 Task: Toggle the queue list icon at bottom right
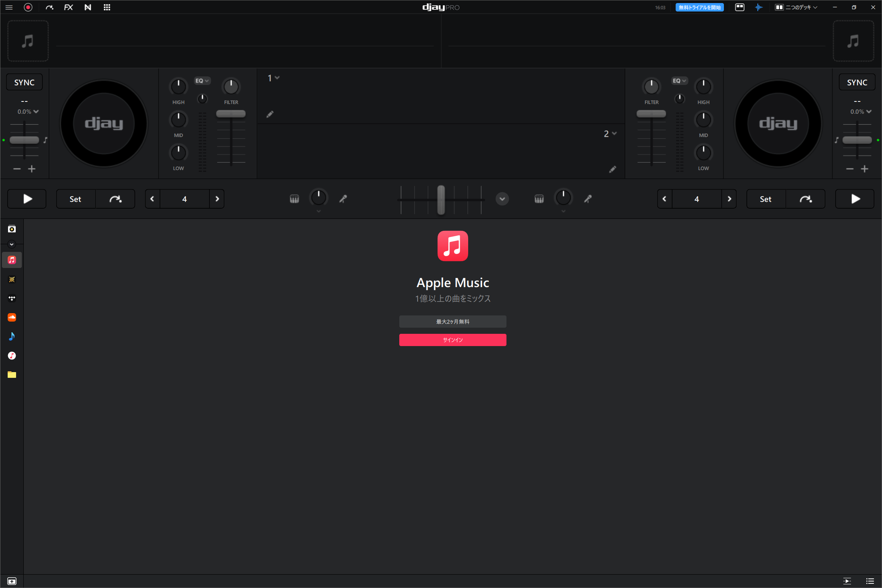870,581
